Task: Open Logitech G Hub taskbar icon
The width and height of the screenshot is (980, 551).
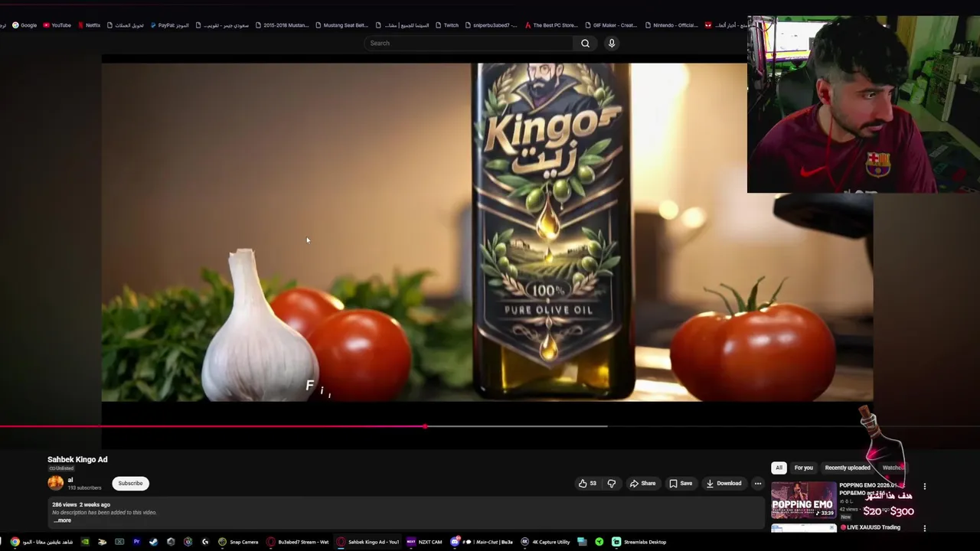Action: pos(204,542)
